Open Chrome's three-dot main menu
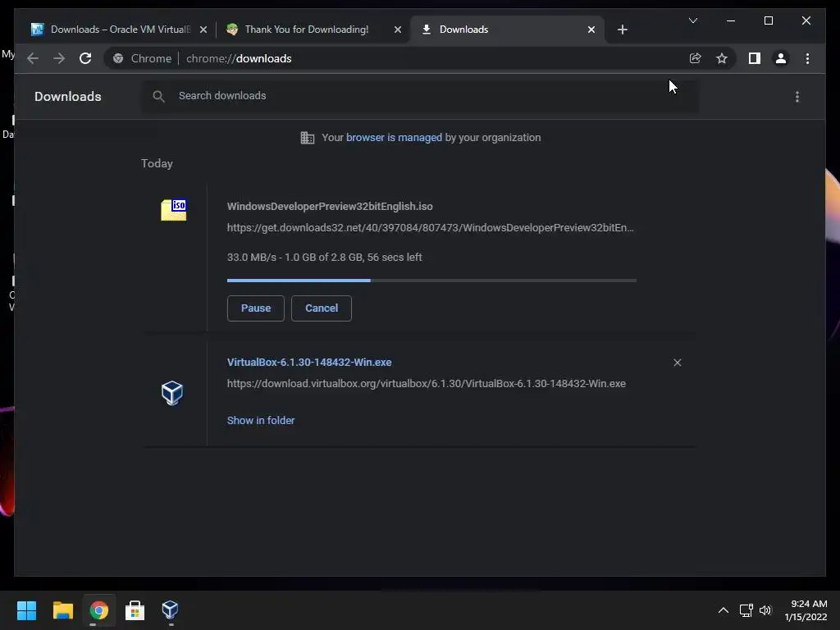The height and width of the screenshot is (630, 840). [807, 58]
